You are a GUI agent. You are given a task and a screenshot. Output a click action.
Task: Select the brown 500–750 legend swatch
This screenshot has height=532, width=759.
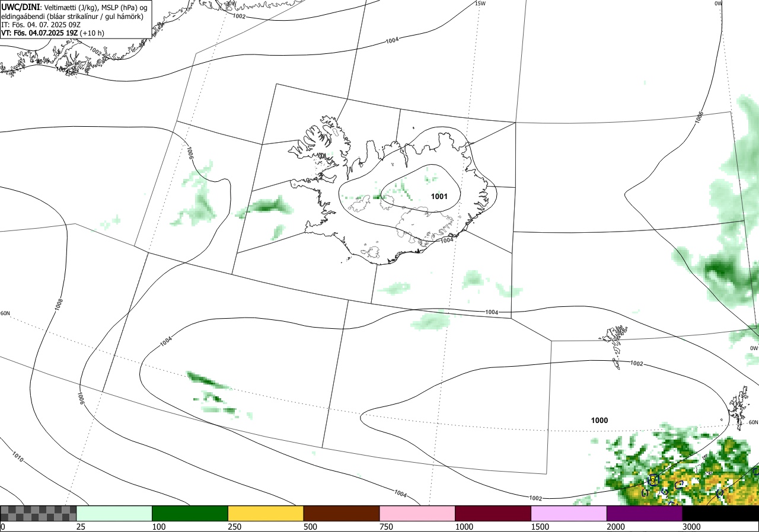(x=342, y=513)
